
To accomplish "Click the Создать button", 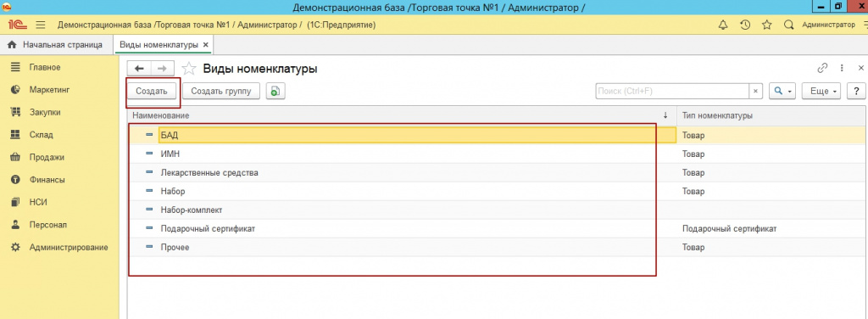I will pyautogui.click(x=152, y=92).
